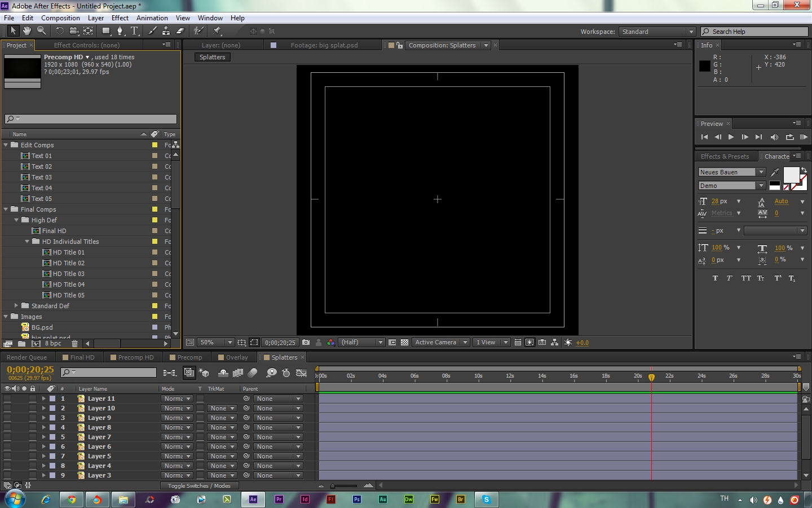
Task: Select the Pen tool
Action: click(120, 31)
